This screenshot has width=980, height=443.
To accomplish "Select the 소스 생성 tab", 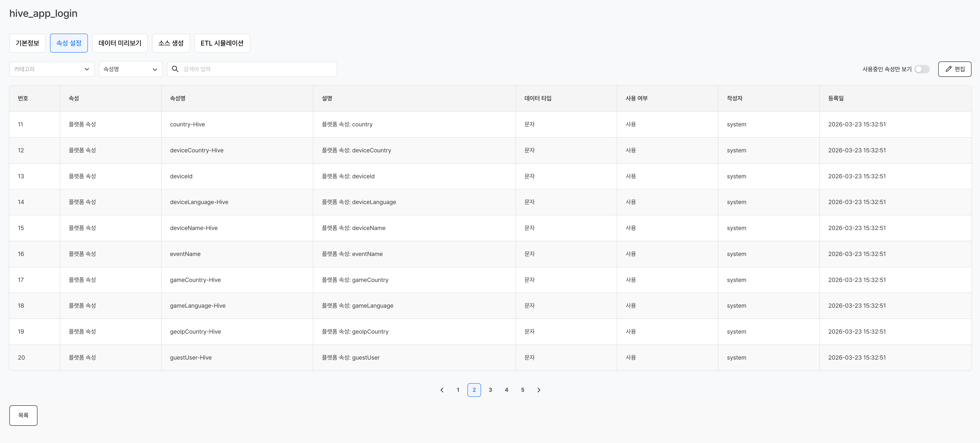I will click(171, 43).
